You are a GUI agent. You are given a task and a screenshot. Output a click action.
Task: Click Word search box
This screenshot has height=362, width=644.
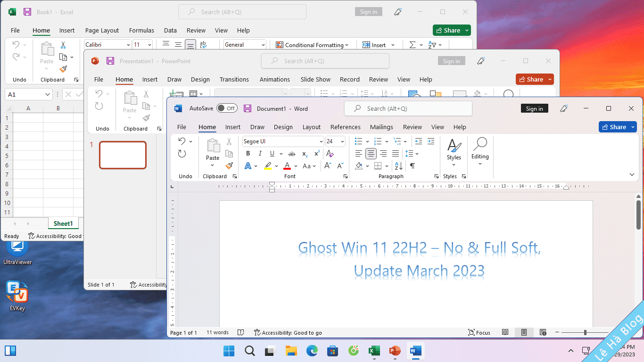pos(408,108)
